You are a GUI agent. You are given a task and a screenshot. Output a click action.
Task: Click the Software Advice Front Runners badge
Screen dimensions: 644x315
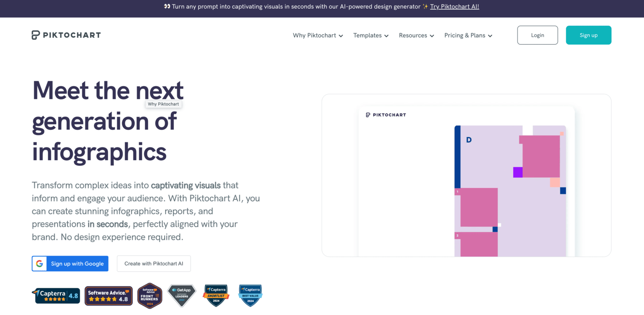(x=149, y=296)
